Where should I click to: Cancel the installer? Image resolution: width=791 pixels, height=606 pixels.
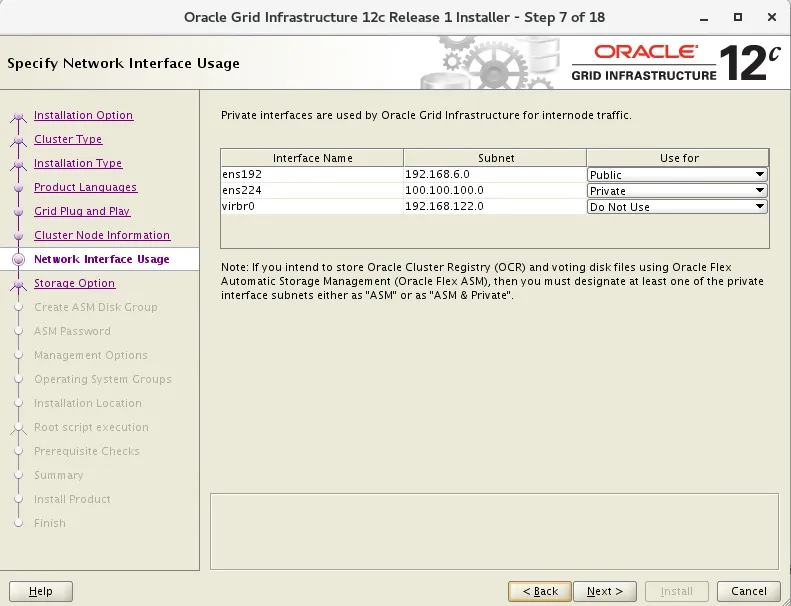click(749, 591)
